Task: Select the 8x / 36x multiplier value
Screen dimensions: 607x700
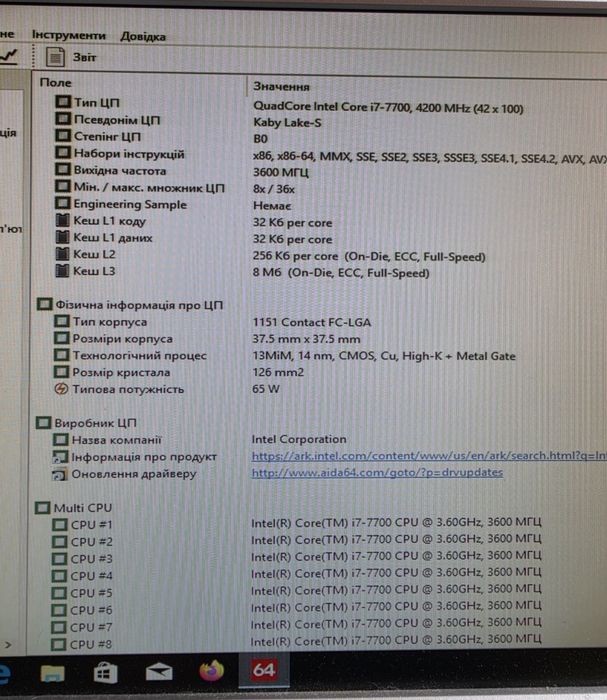Action: click(x=274, y=189)
